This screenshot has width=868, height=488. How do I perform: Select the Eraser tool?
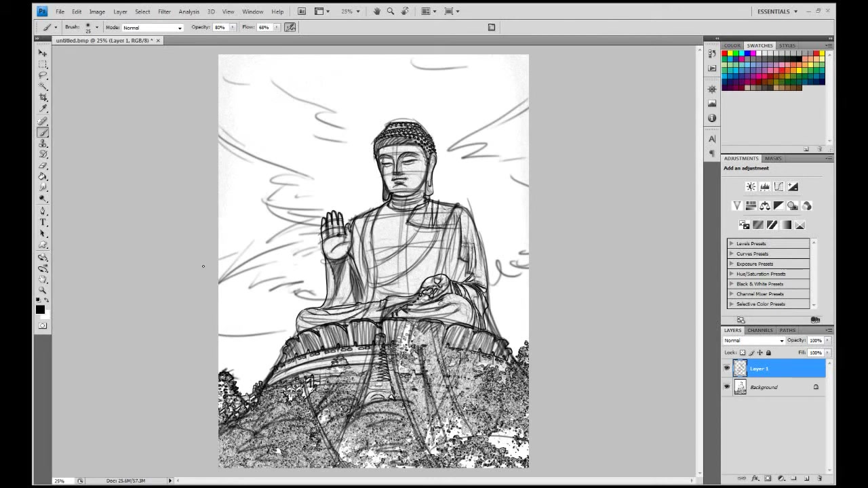(43, 165)
